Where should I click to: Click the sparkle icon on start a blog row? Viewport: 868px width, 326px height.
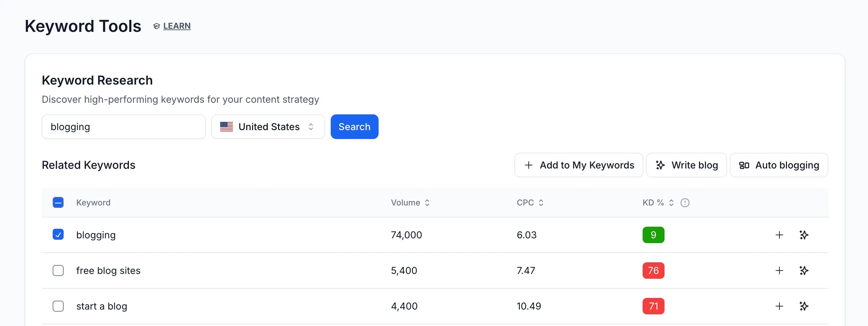804,306
